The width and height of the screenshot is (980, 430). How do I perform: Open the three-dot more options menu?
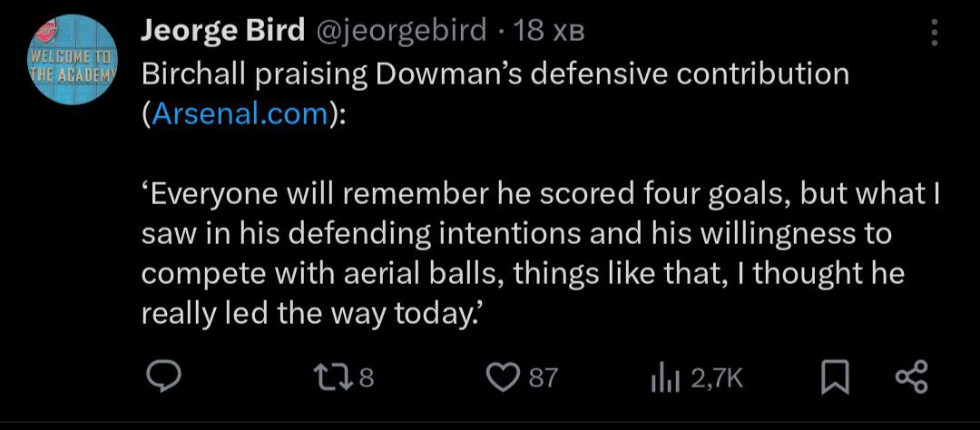coord(936,34)
